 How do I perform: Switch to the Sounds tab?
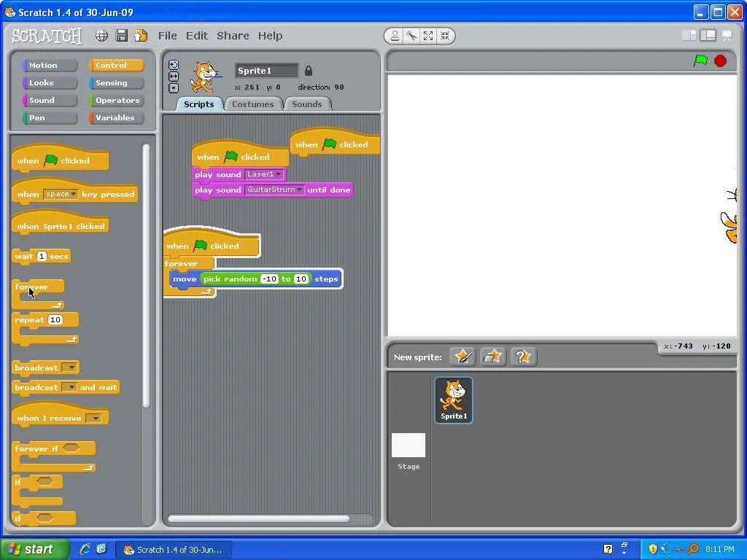(307, 104)
